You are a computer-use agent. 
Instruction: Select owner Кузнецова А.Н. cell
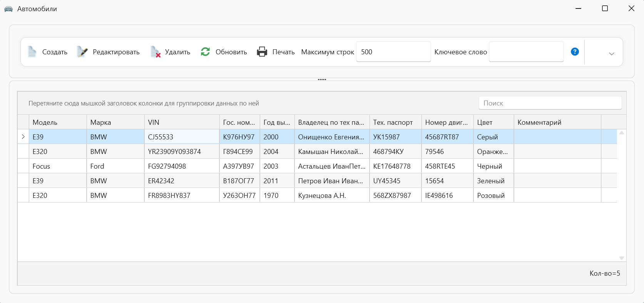(332, 195)
